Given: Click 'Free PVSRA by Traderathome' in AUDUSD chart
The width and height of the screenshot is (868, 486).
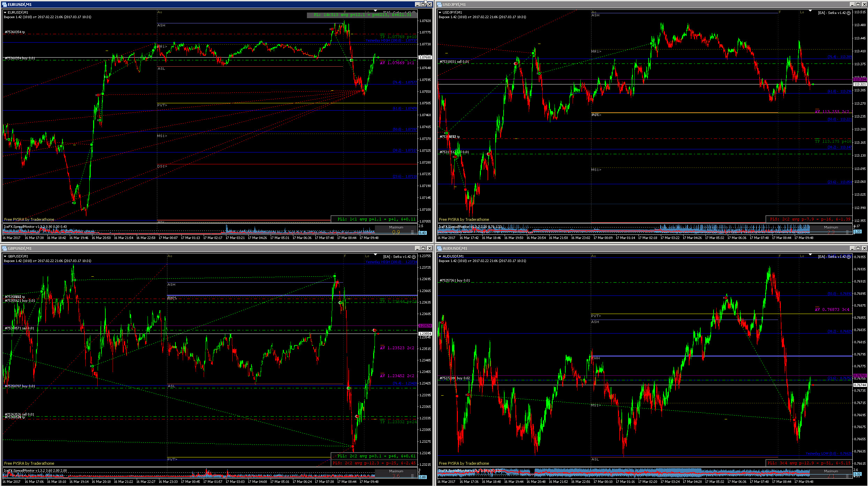Looking at the screenshot, I should coord(464,463).
